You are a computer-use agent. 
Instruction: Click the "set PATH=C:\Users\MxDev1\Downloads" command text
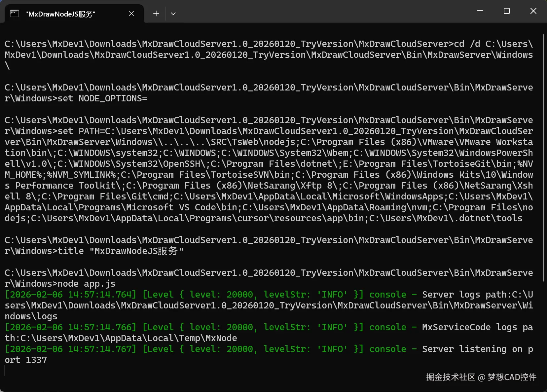pyautogui.click(x=147, y=131)
